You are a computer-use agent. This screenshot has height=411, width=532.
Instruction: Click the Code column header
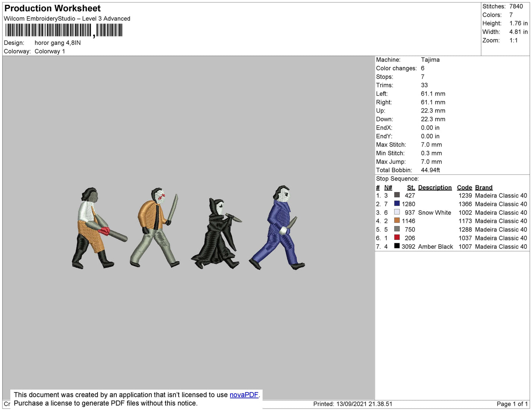click(464, 187)
